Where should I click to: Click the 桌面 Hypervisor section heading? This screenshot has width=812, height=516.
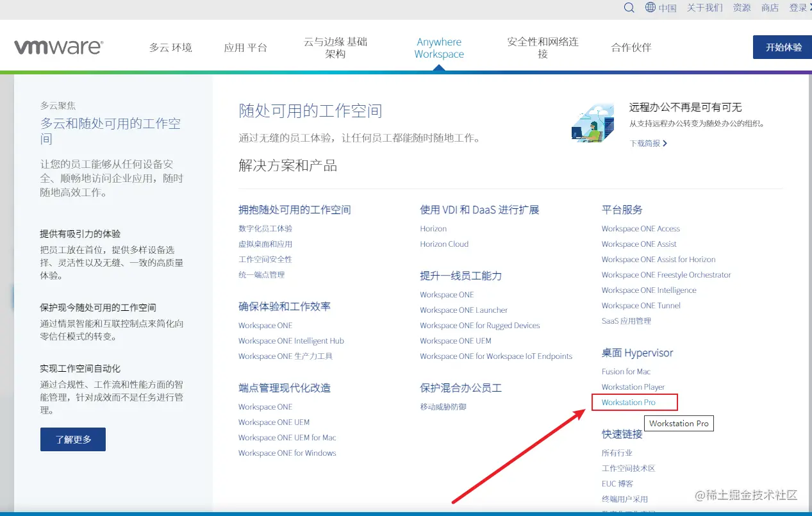pyautogui.click(x=637, y=353)
